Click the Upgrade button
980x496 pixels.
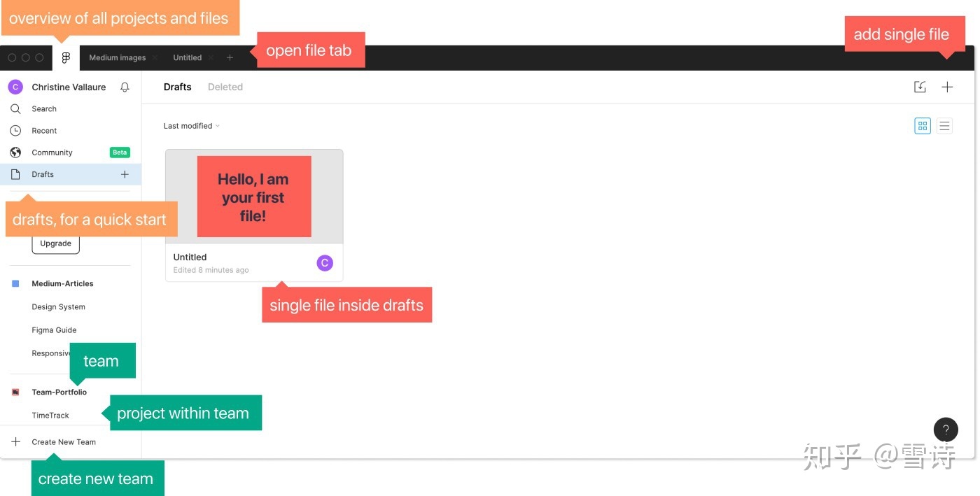(x=55, y=243)
